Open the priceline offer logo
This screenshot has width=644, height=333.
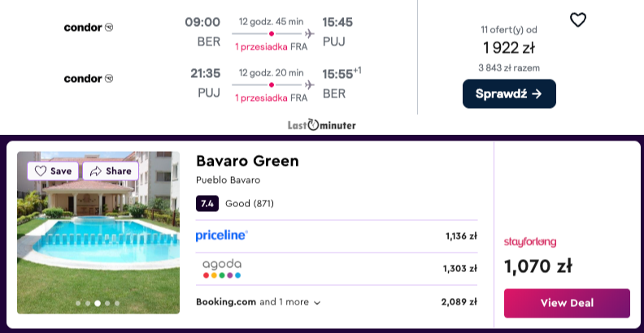222,236
